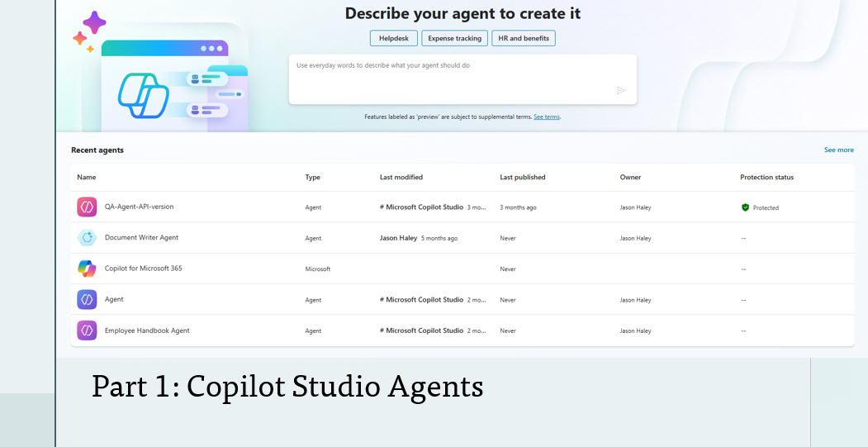Click the Protected status text

coord(766,207)
